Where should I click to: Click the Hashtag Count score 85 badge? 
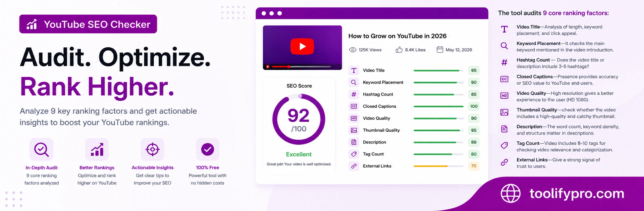coord(474,94)
